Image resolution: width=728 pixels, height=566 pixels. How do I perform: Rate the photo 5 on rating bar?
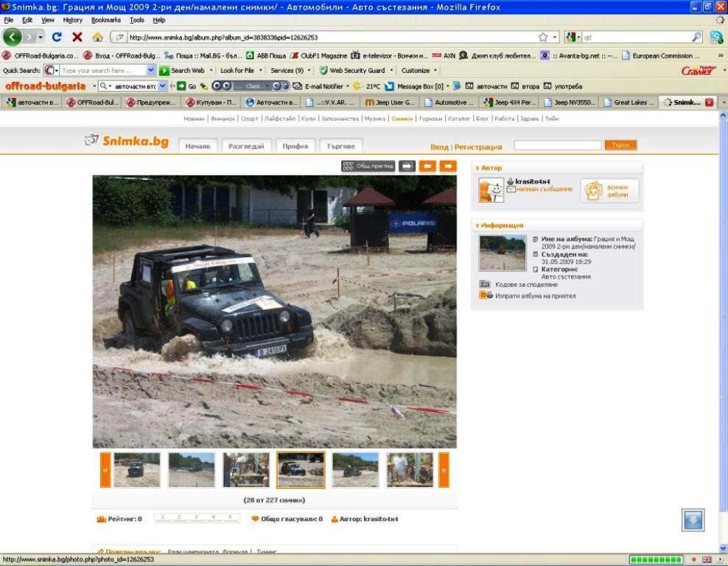[231, 518]
